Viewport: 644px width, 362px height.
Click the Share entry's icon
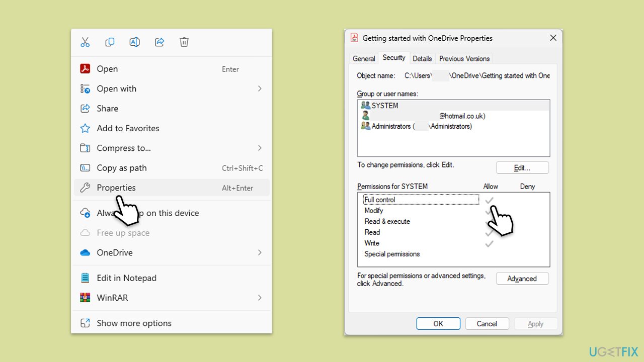pos(85,109)
